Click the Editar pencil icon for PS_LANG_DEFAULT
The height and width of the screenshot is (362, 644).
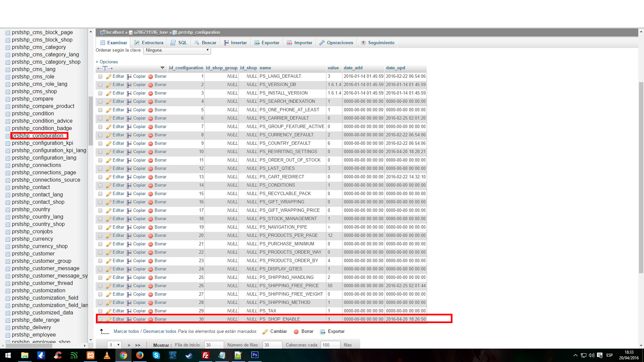(x=109, y=77)
